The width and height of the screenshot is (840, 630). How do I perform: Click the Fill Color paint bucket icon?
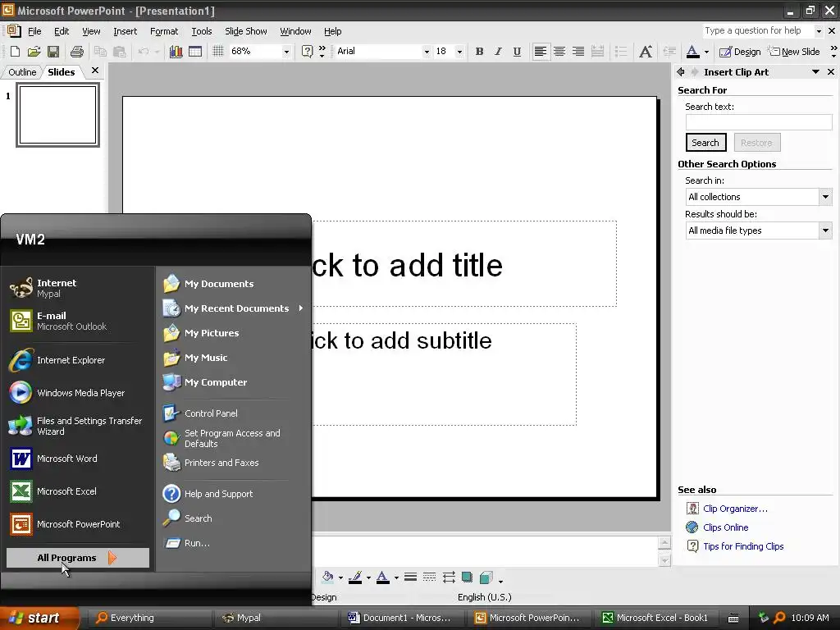pos(327,577)
